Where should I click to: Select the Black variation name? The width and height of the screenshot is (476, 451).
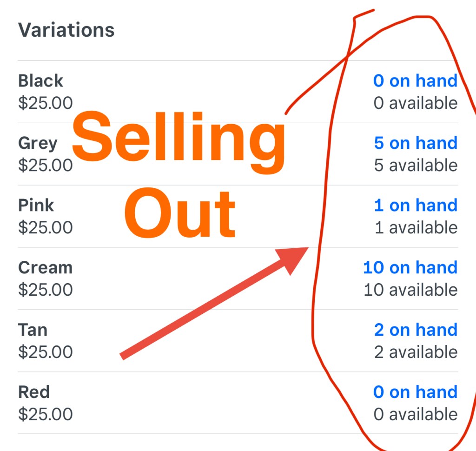click(40, 81)
